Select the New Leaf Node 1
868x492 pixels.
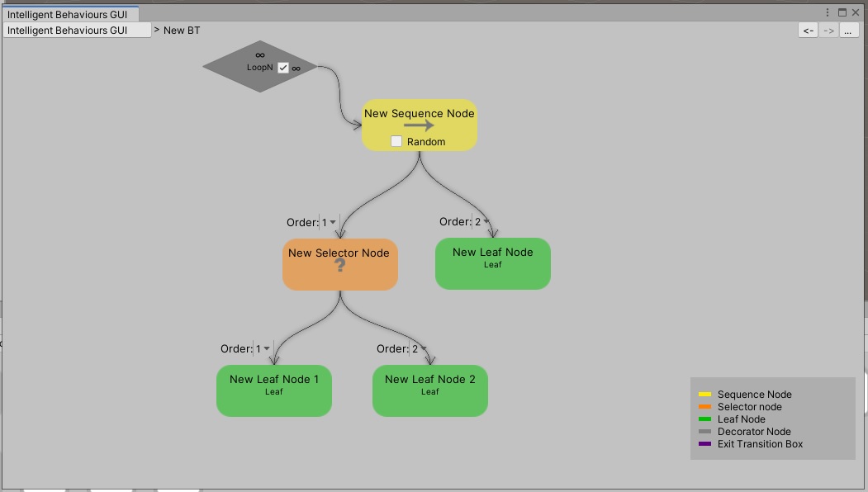pos(274,390)
